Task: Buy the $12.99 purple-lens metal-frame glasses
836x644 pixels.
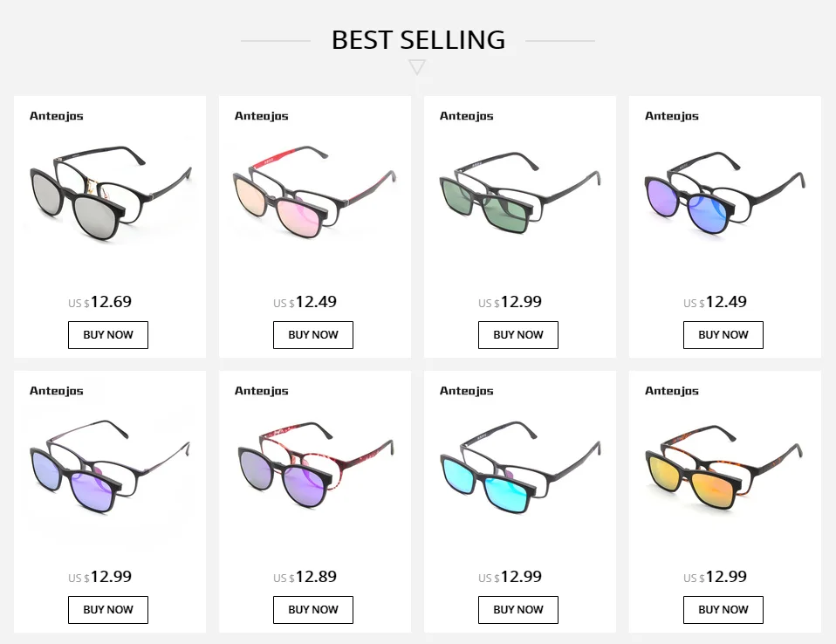Action: coord(108,610)
